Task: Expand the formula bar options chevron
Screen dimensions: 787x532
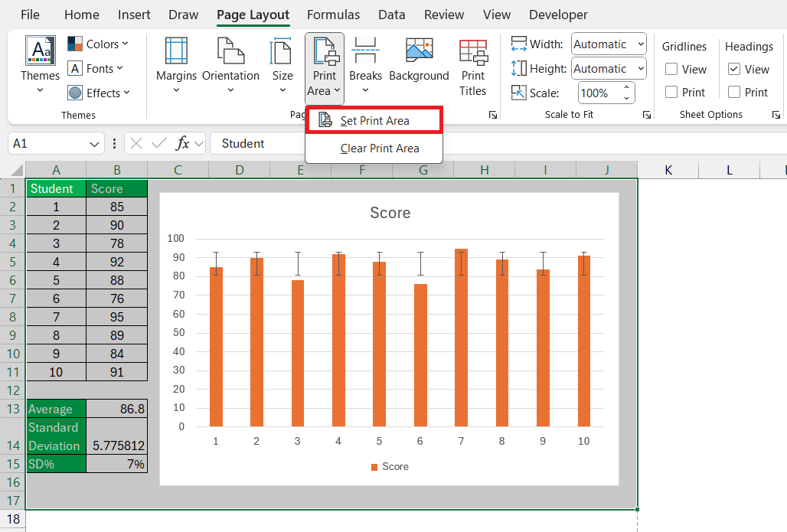Action: tap(199, 144)
